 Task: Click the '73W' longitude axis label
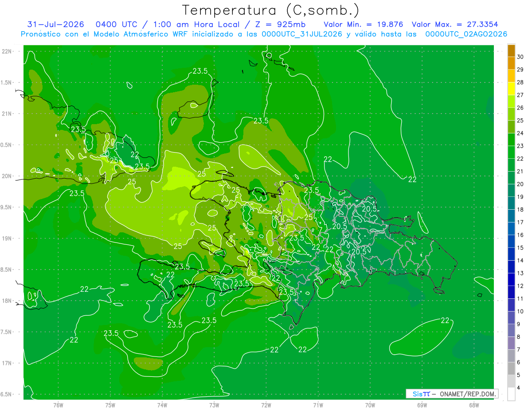click(x=214, y=405)
